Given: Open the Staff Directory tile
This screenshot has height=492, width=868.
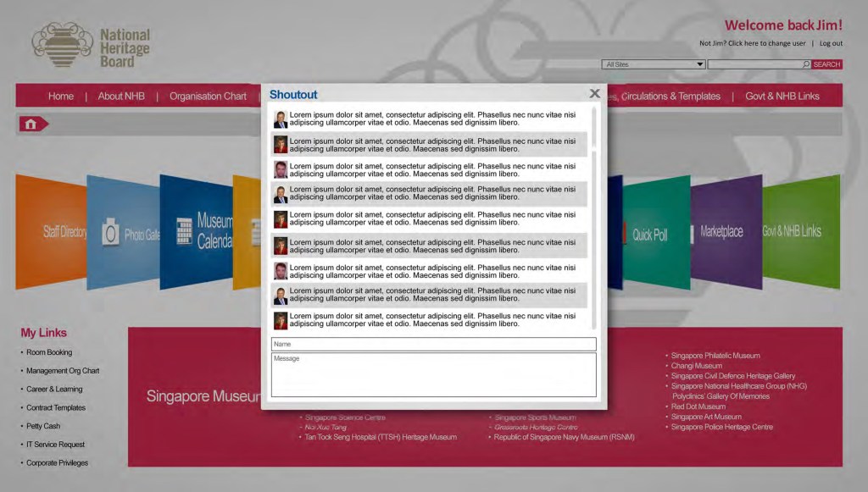Looking at the screenshot, I should [x=53, y=230].
